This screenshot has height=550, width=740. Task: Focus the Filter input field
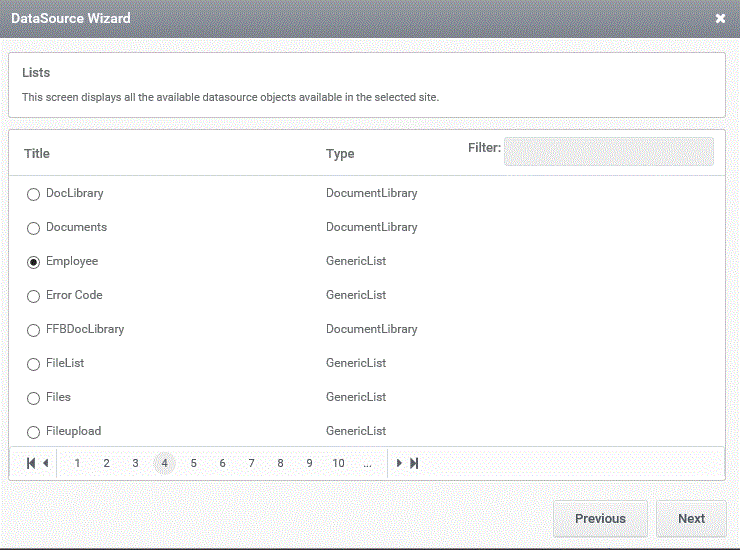point(609,151)
